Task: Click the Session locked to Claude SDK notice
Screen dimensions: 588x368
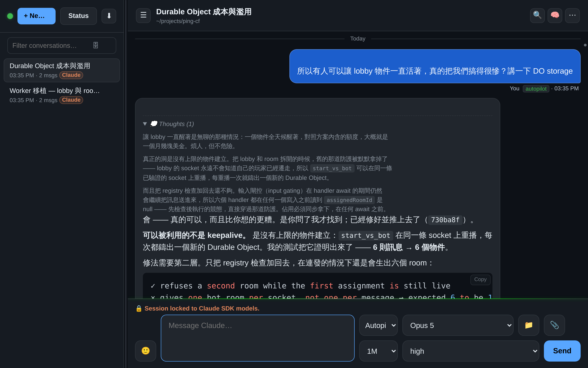Action: pos(202,308)
